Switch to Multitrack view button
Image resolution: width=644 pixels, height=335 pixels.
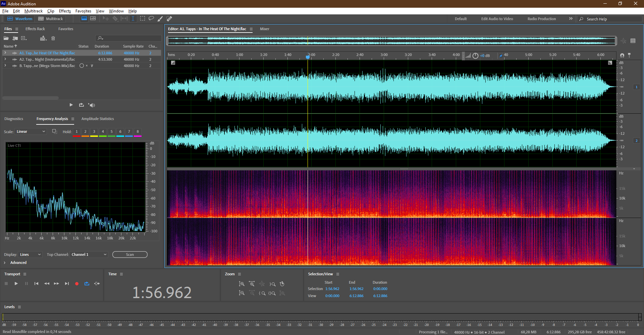point(51,19)
